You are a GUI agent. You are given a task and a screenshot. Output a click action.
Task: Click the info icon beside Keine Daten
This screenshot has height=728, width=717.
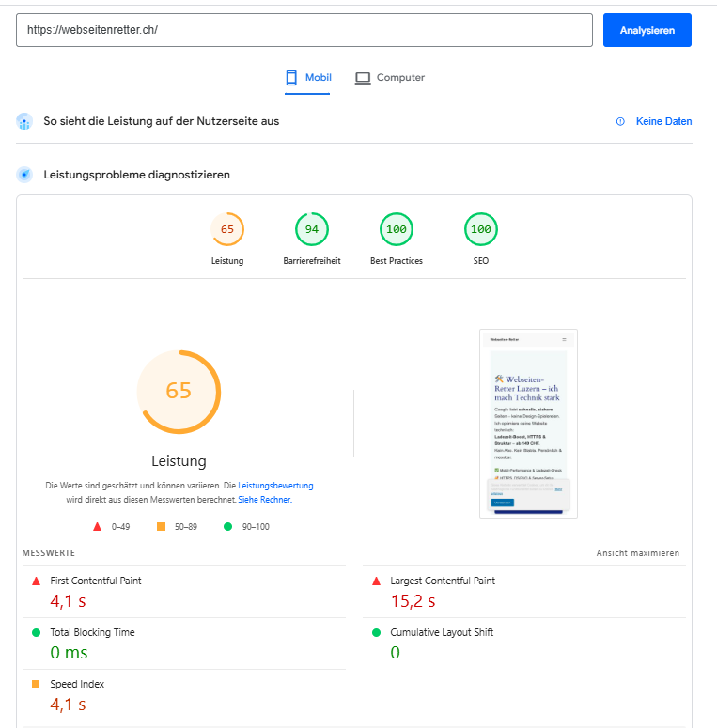point(620,121)
